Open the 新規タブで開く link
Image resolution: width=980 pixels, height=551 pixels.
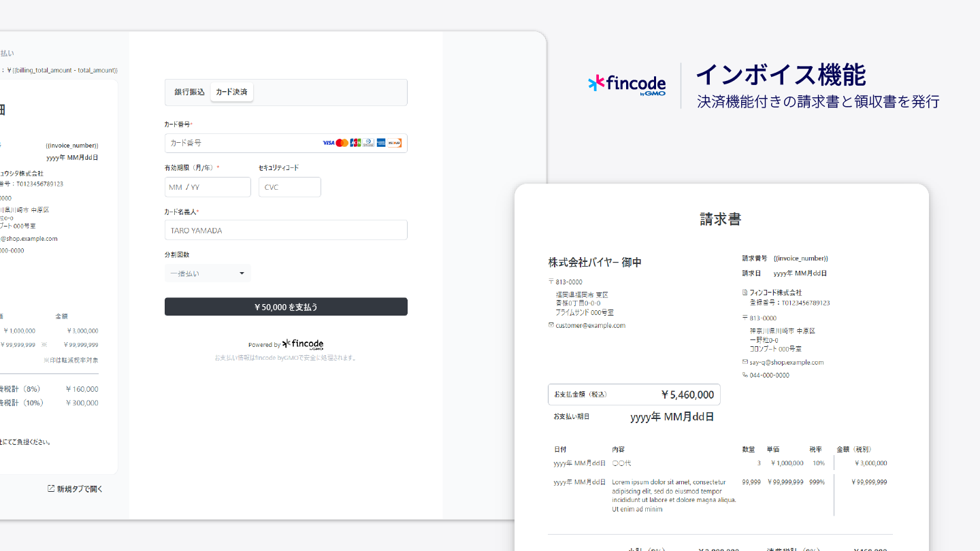pyautogui.click(x=80, y=488)
